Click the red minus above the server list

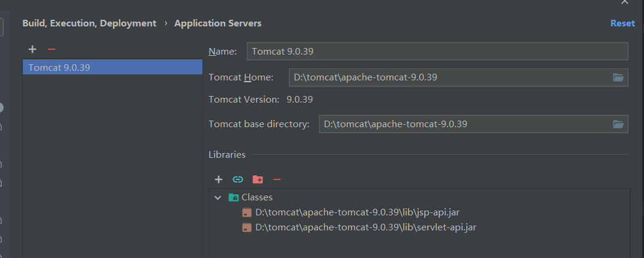click(52, 49)
